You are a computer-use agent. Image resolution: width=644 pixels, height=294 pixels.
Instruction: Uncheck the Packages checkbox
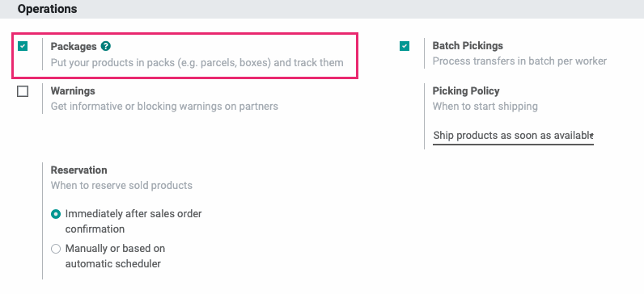point(23,46)
